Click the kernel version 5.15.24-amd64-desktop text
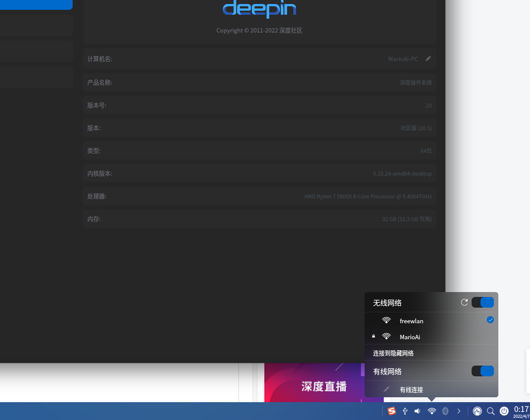530x420 pixels. (402, 173)
